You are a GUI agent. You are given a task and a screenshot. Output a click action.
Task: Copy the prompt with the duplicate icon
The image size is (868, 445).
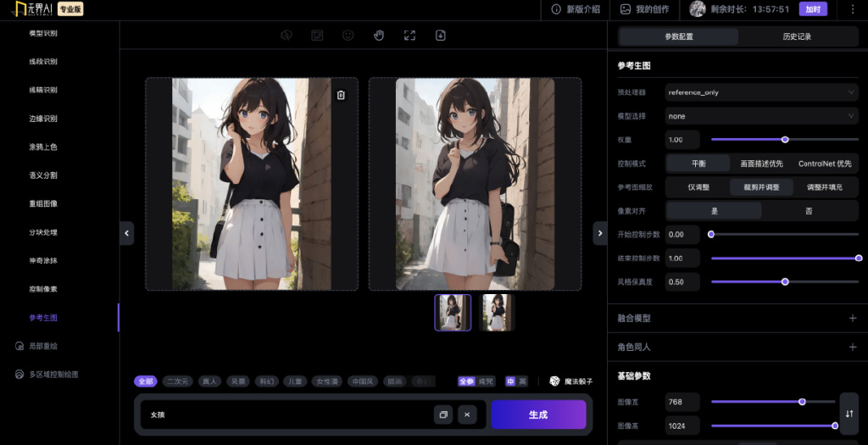pyautogui.click(x=443, y=414)
